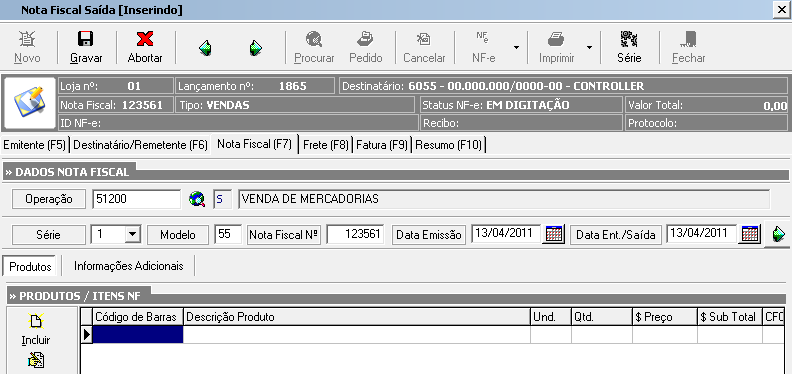The image size is (792, 375).
Task: Open the calendar picker for Data Ent./Saída
Action: click(750, 234)
